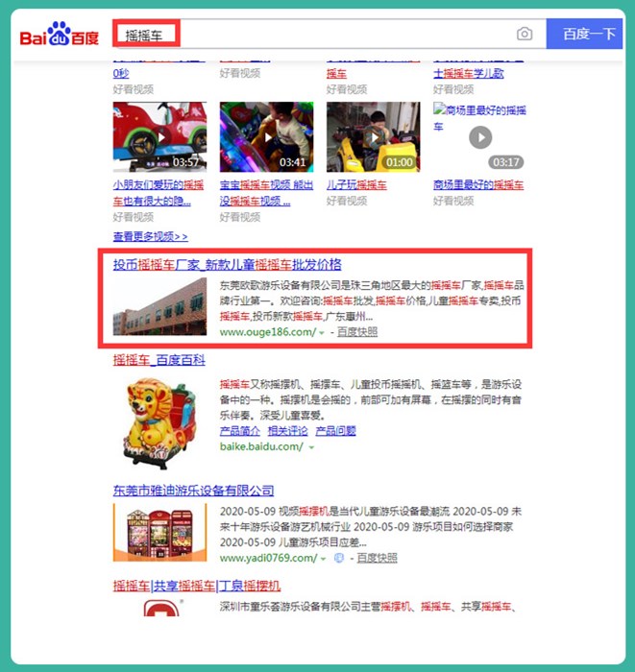
Task: Play the 03:17 grey placeholder video
Action: click(480, 137)
